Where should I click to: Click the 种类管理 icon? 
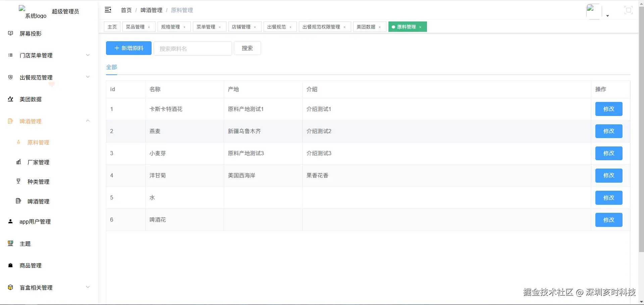(x=18, y=181)
